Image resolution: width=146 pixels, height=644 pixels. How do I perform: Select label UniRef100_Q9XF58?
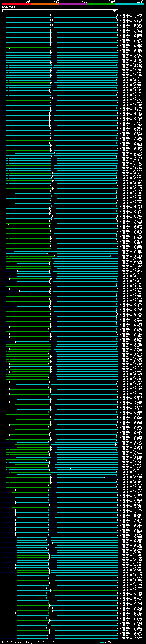(131, 100)
